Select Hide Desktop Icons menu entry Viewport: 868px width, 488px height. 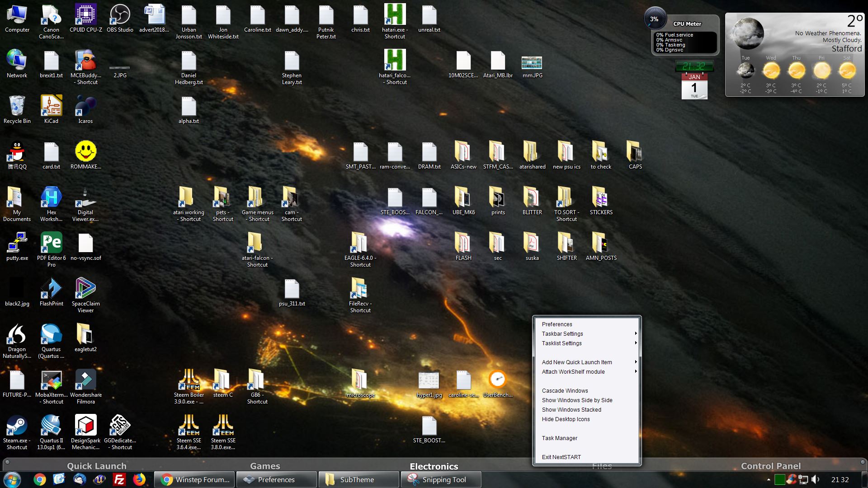[566, 419]
